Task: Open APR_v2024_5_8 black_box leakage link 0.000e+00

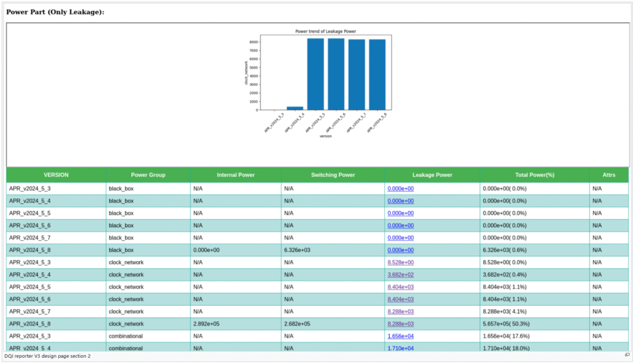Action: [401, 250]
